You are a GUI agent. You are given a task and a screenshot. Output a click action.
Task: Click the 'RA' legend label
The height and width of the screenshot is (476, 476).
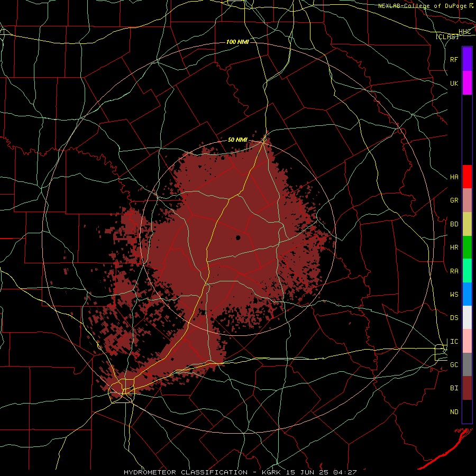pyautogui.click(x=454, y=271)
